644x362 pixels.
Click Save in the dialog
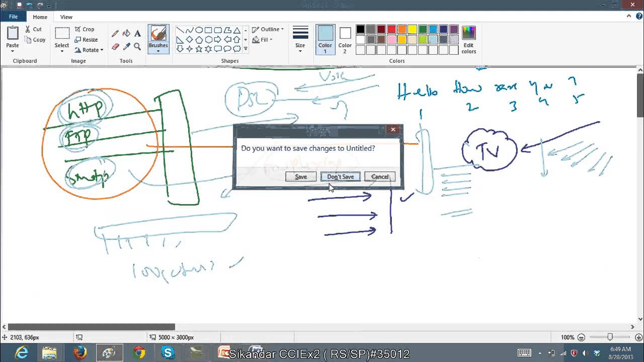(301, 176)
